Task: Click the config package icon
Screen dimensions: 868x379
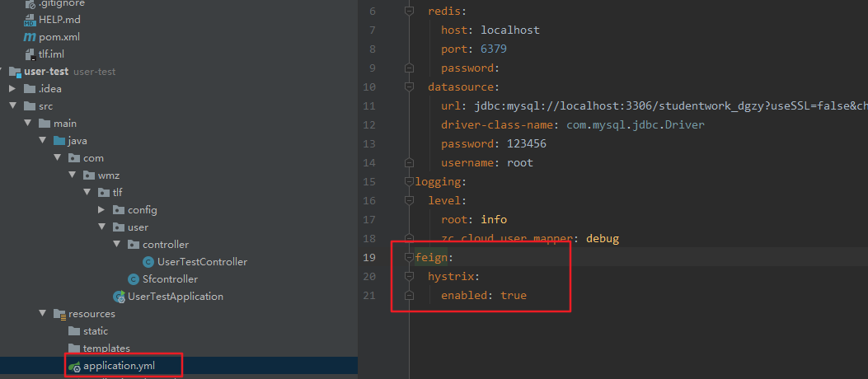Action: tap(119, 210)
